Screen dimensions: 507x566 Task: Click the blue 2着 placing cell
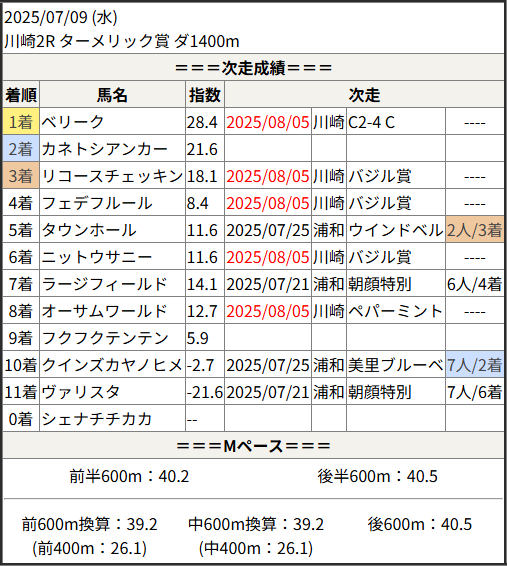(x=21, y=149)
